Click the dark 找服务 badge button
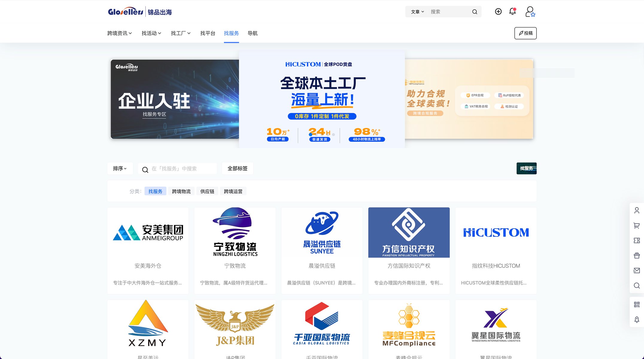Image resolution: width=644 pixels, height=359 pixels. [x=526, y=168]
